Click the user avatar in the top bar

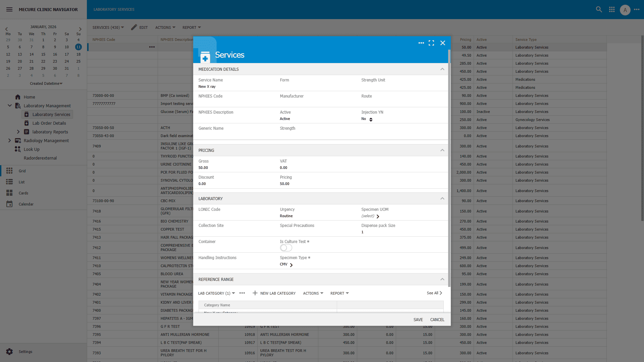click(625, 10)
